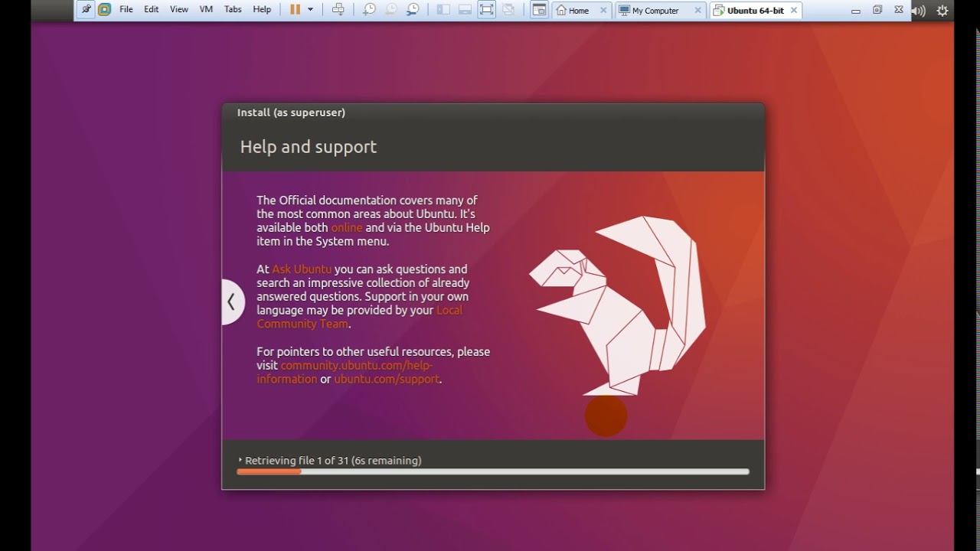Expand installer details triangle beside Retrieving file
980x551 pixels.
point(240,460)
